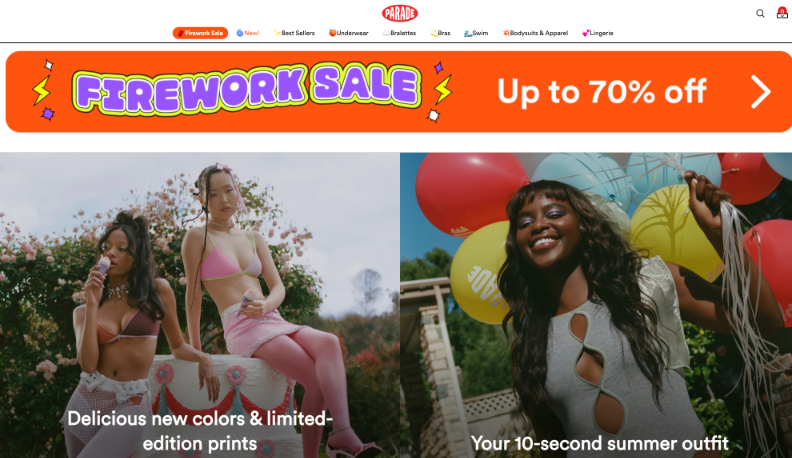Open the search magnifier icon
The height and width of the screenshot is (458, 792).
coord(760,14)
